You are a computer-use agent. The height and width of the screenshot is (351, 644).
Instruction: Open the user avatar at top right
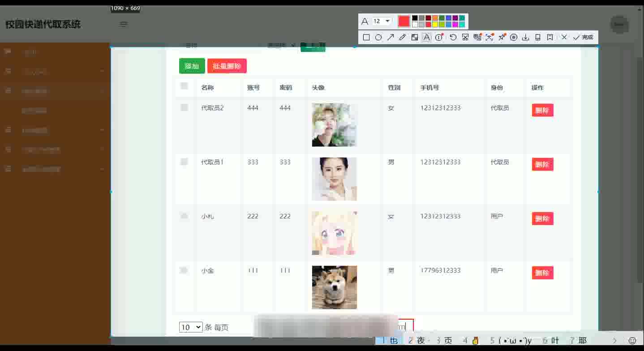pos(619,25)
